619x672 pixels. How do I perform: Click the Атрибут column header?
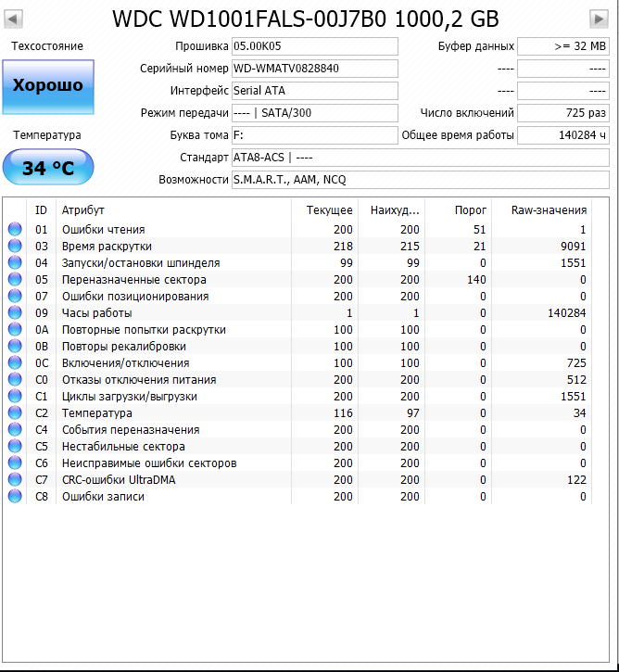coord(83,210)
